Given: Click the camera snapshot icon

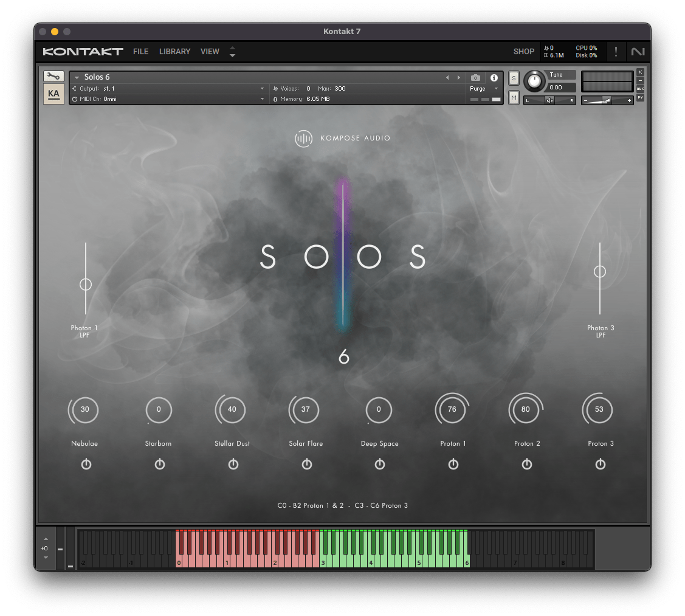Looking at the screenshot, I should (475, 78).
